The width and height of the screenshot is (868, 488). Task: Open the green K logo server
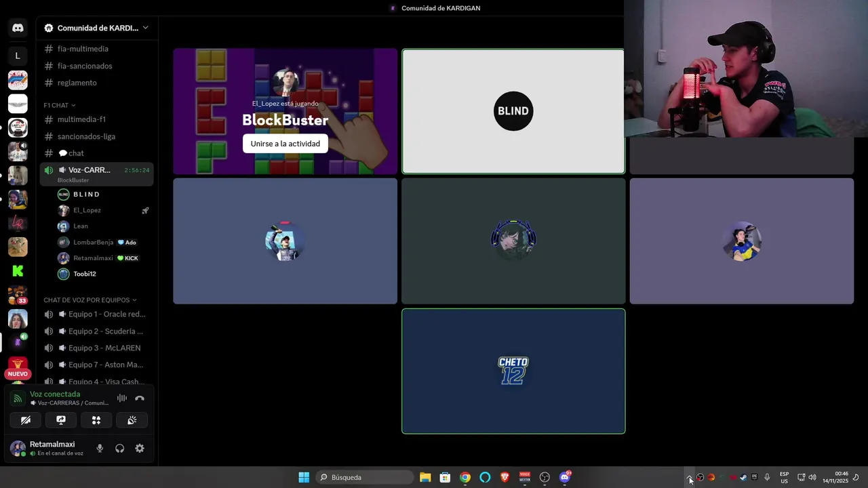18,271
